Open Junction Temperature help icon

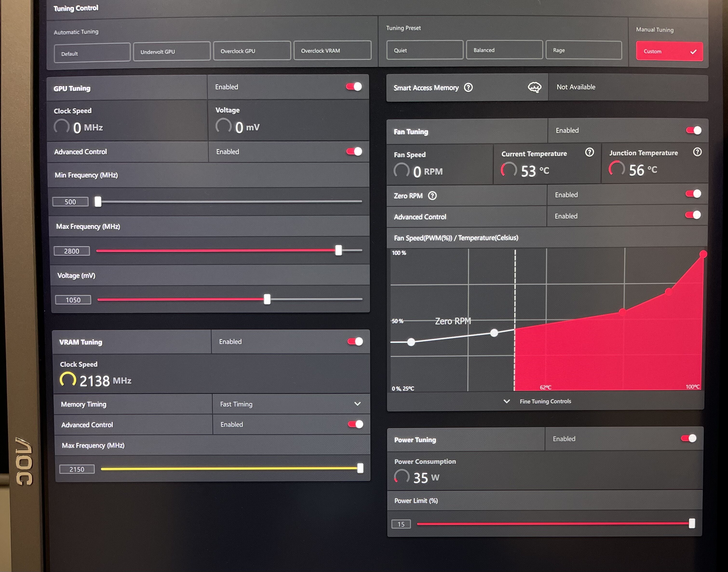point(697,152)
